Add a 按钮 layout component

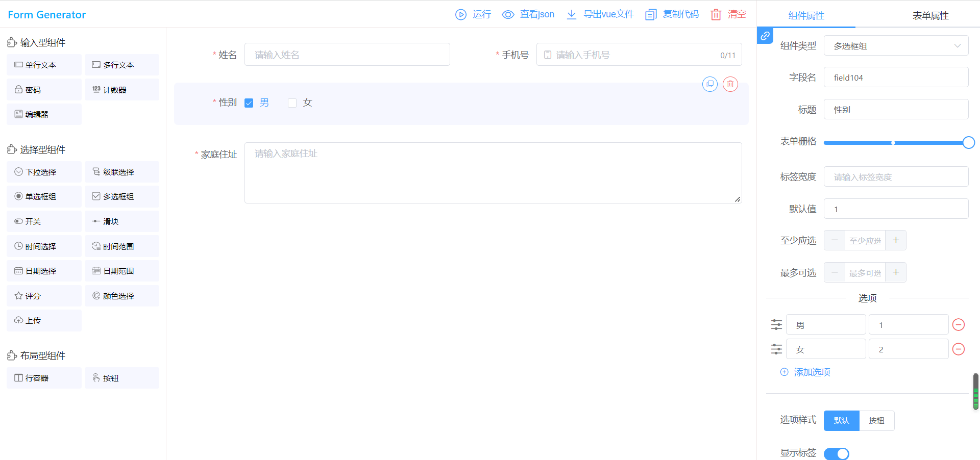click(122, 378)
